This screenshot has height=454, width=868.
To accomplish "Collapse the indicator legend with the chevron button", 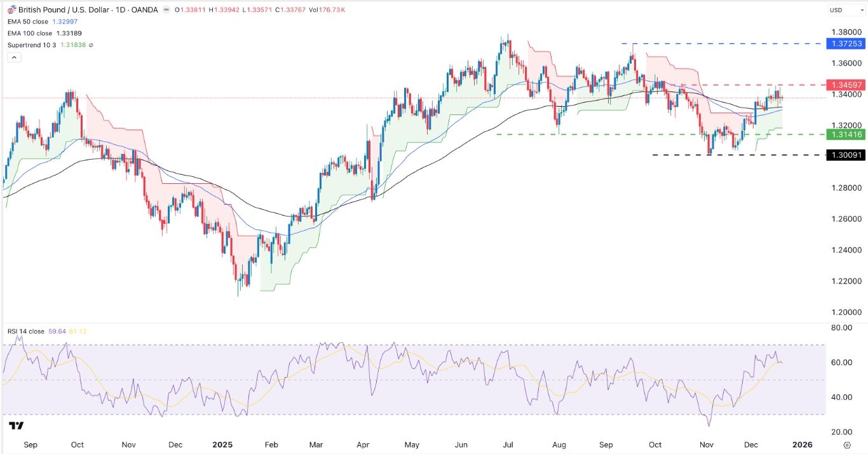I will pos(14,57).
